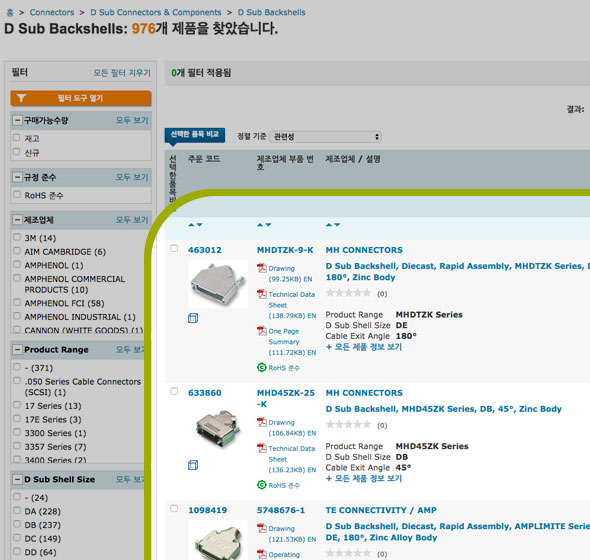Click 3D model icon under product 633860
590x560 pixels.
click(193, 465)
